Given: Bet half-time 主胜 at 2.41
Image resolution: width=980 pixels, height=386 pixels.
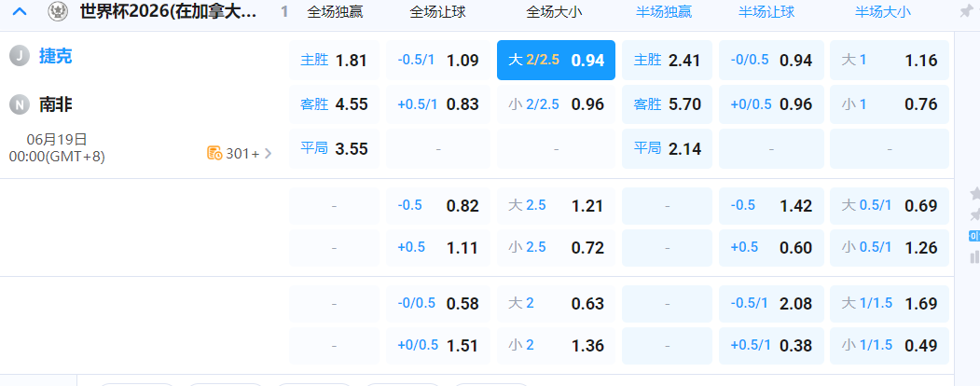Looking at the screenshot, I should click(667, 61).
